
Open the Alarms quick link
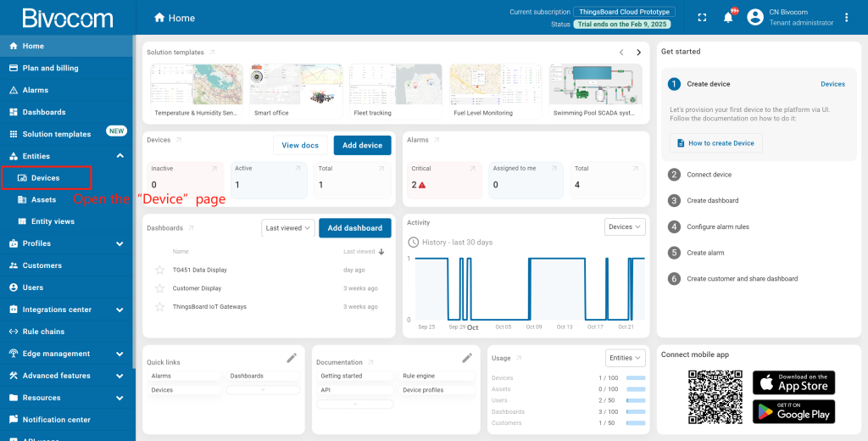coord(184,376)
